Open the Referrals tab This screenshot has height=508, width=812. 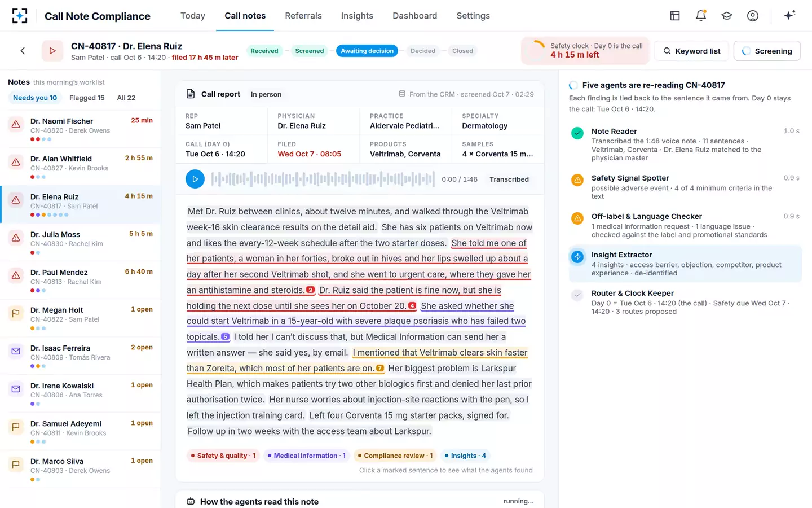[303, 16]
